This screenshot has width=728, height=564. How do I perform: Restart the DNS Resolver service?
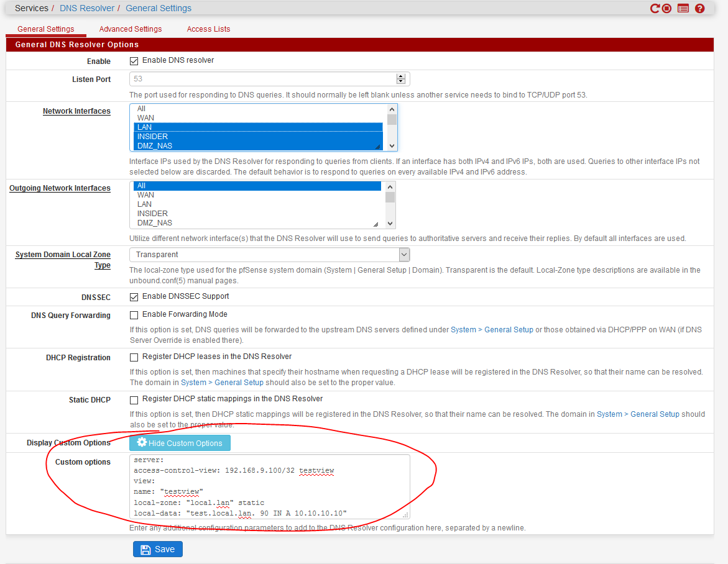tap(655, 8)
